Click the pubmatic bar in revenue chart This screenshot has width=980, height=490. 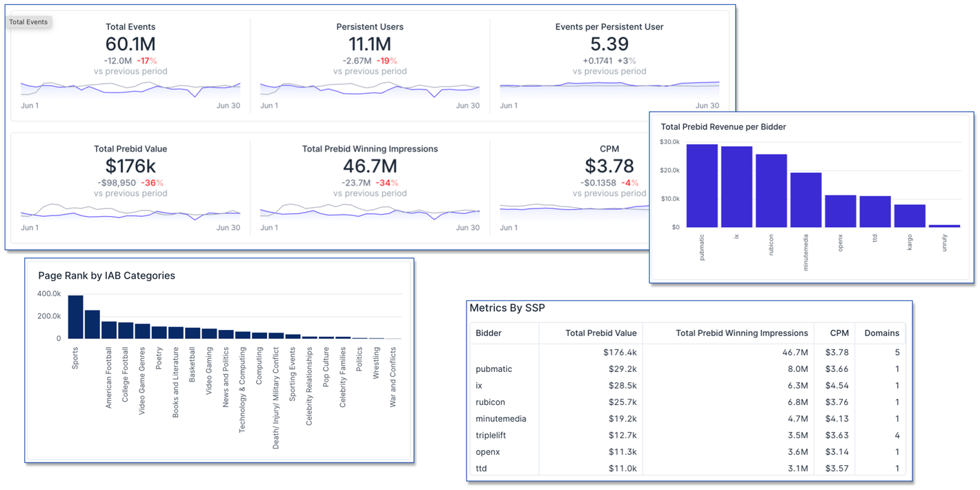[x=702, y=186]
